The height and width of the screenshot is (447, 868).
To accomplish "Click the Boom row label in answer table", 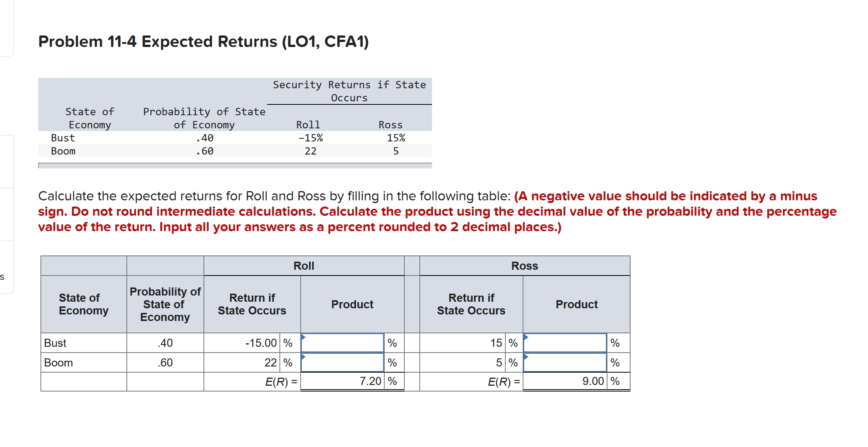I will [58, 362].
